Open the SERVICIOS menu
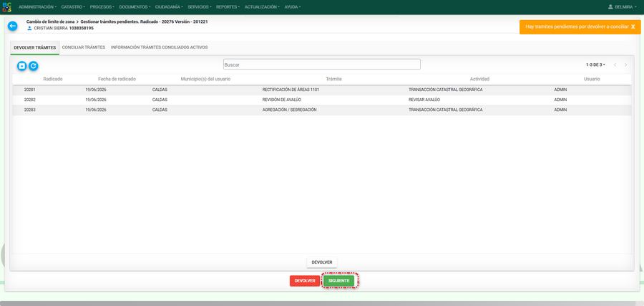 point(200,7)
